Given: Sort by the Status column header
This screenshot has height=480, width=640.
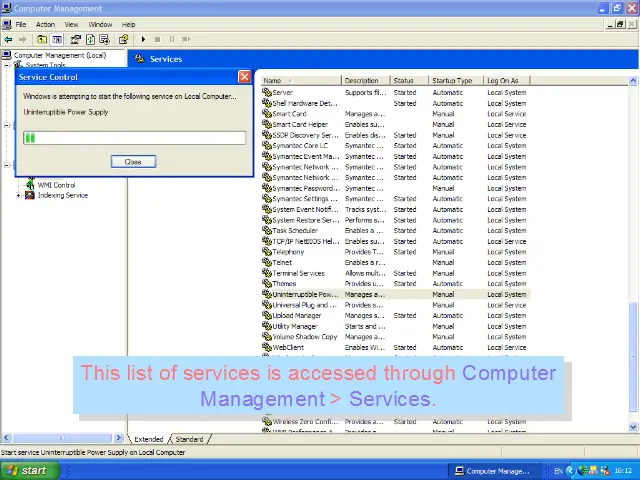Looking at the screenshot, I should 409,80.
